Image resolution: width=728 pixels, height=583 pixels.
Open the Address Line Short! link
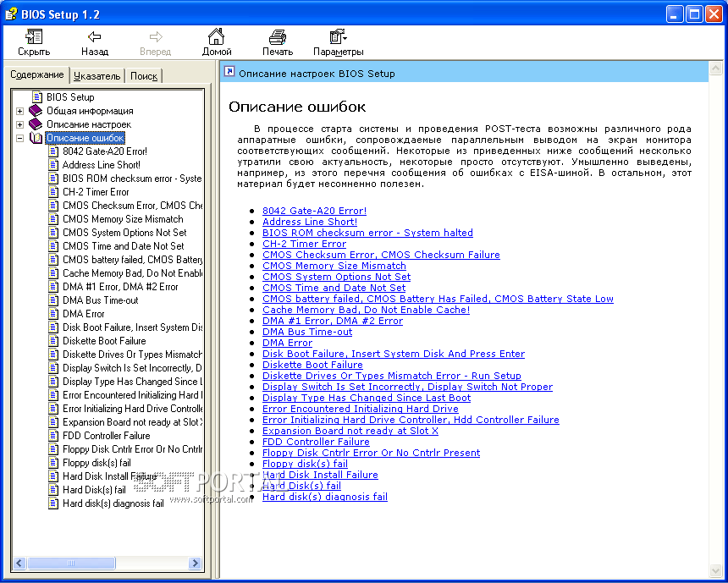click(310, 222)
